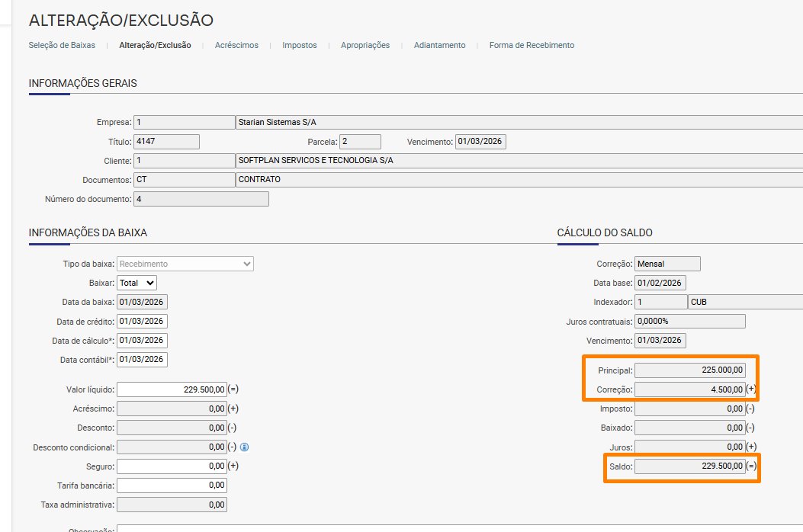Click the Saldo value 229.500,00
Screen dimensions: 803x532
point(690,466)
